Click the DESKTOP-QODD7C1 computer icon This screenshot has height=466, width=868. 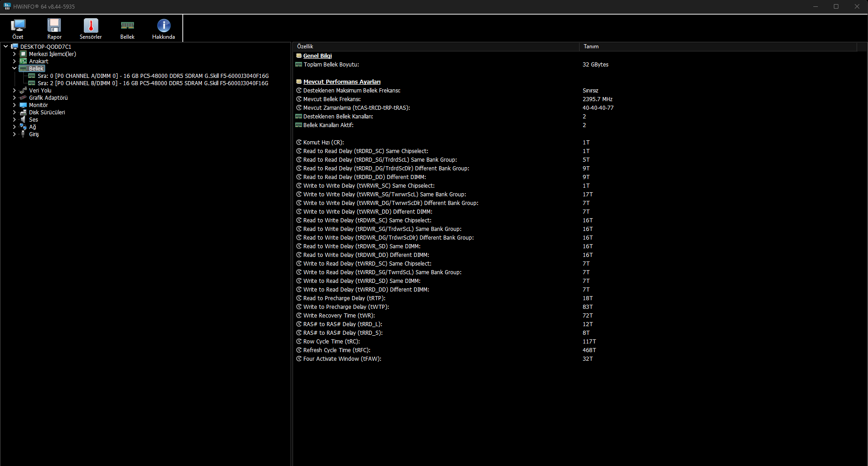pyautogui.click(x=15, y=46)
